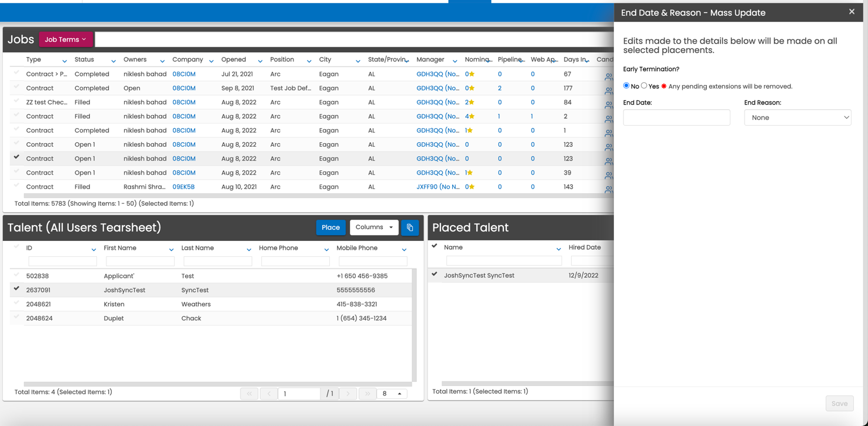Image resolution: width=868 pixels, height=426 pixels.
Task: Go to the next Talent page
Action: tap(348, 394)
